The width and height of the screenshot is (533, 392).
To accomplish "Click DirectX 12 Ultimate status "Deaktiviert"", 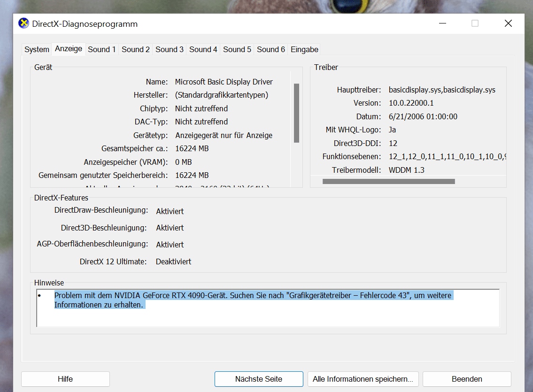I will (x=173, y=262).
